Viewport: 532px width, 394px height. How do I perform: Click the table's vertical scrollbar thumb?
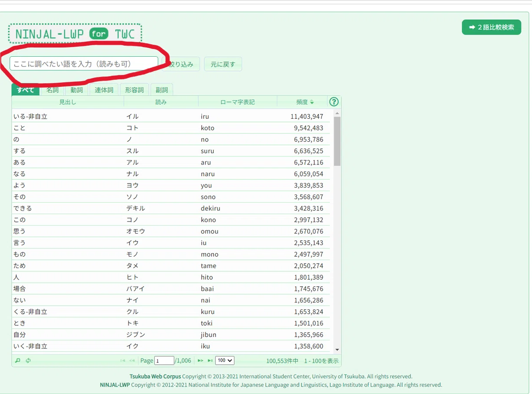(337, 141)
